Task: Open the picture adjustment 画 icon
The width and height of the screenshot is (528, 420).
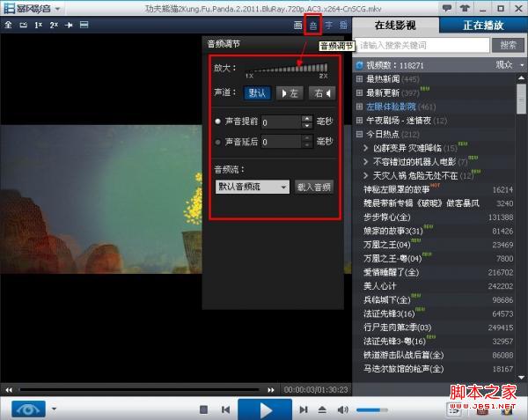Action: click(x=297, y=26)
